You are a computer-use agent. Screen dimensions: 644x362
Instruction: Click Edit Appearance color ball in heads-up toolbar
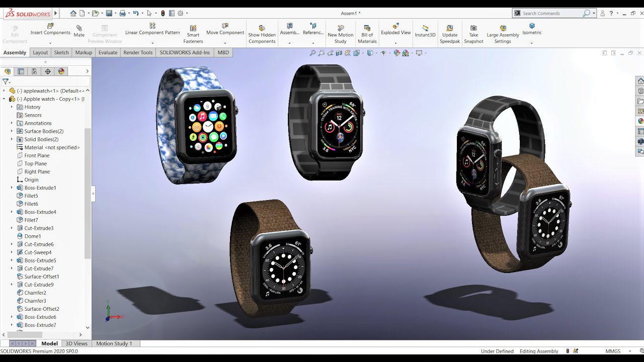point(396,53)
